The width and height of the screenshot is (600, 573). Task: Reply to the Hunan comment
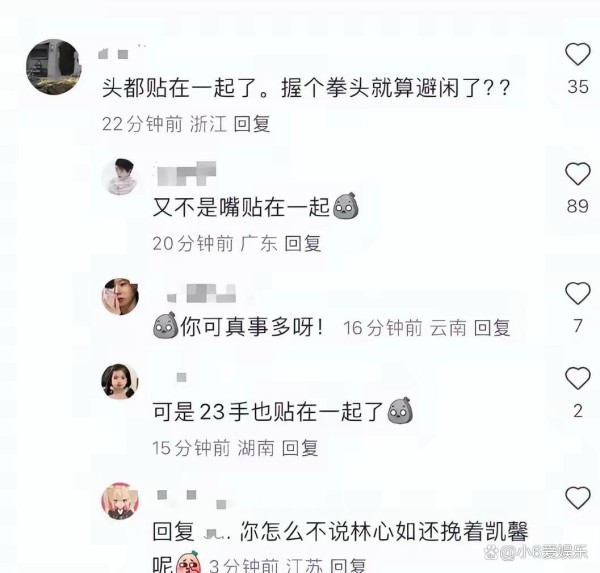pyautogui.click(x=300, y=448)
